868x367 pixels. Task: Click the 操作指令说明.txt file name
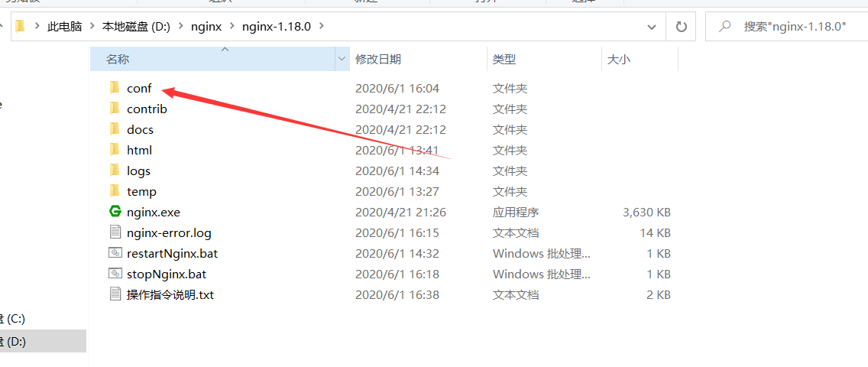170,295
